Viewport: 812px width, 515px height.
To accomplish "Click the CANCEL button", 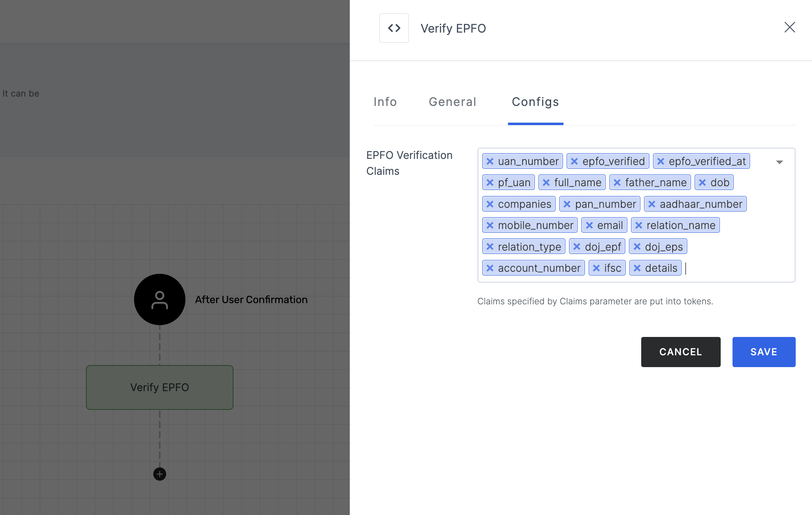I will coord(681,352).
